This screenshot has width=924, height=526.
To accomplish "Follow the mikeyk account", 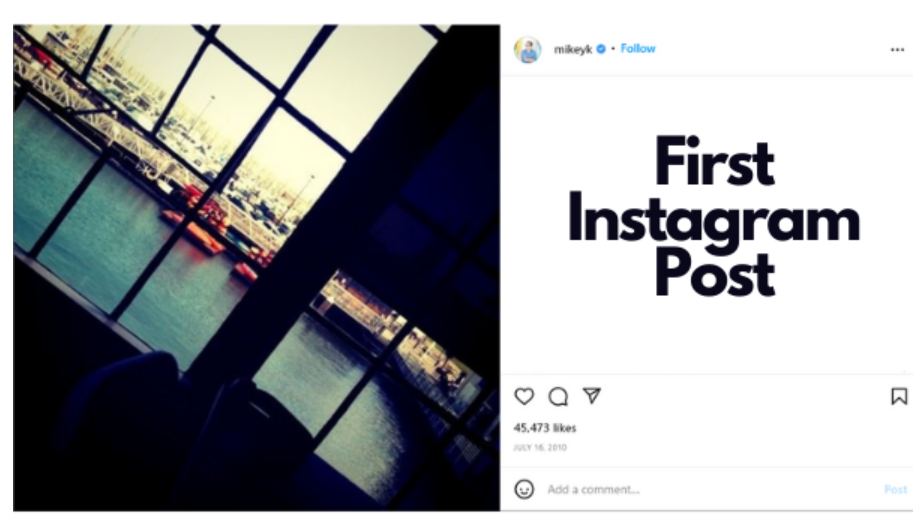I will [638, 49].
